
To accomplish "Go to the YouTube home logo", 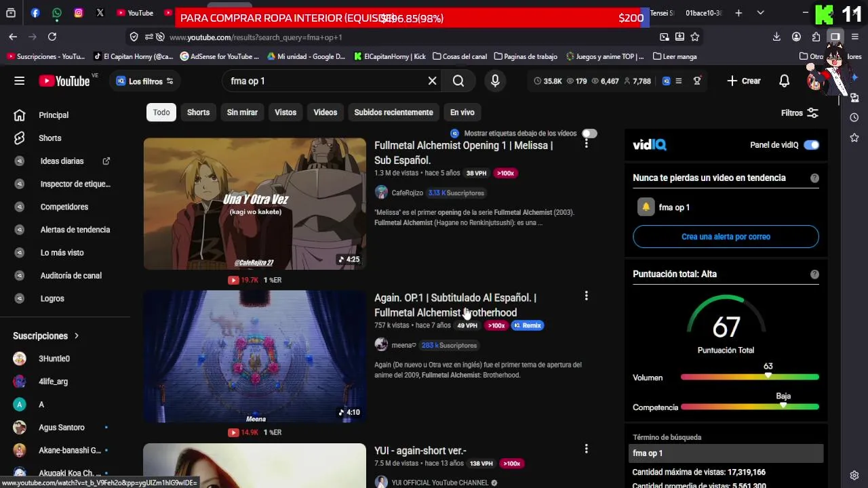I will pyautogui.click(x=64, y=81).
